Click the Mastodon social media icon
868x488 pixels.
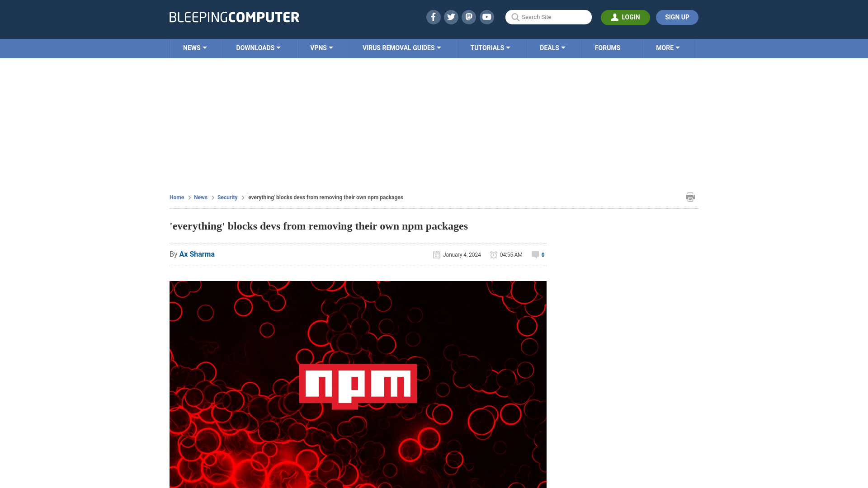point(469,17)
